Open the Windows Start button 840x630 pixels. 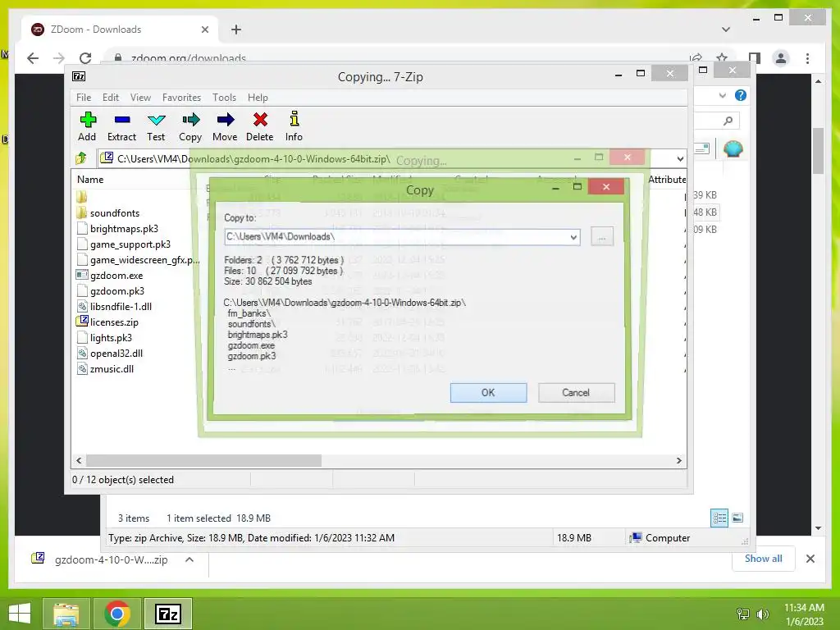point(20,614)
